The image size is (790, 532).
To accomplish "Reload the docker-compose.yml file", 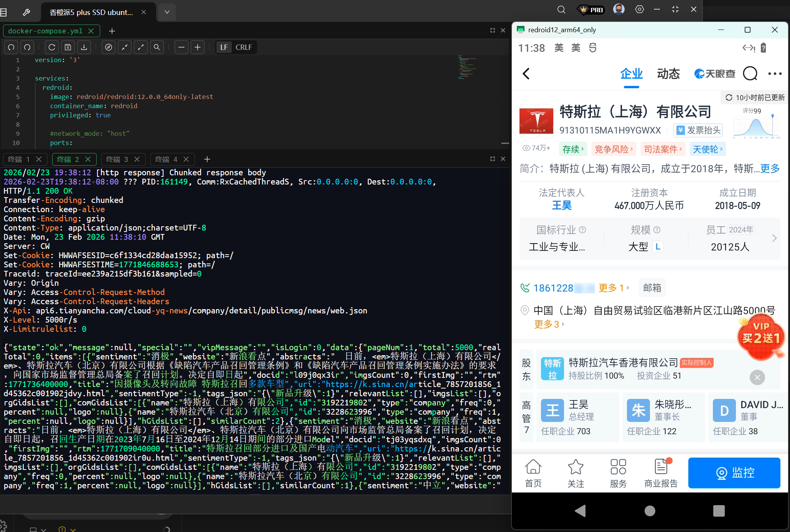I will click(52, 47).
